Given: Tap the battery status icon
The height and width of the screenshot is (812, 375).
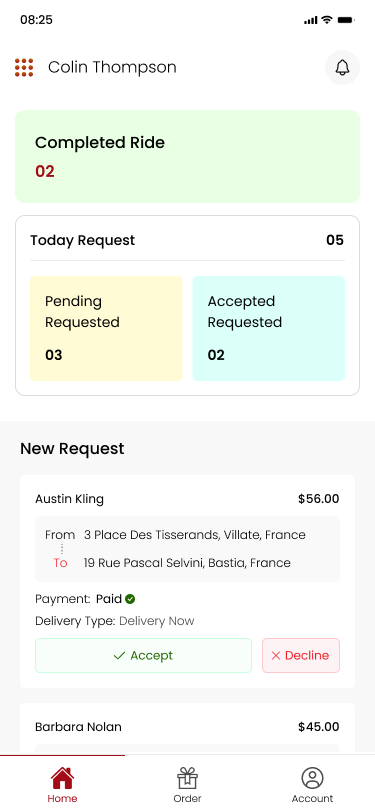Looking at the screenshot, I should 345,20.
